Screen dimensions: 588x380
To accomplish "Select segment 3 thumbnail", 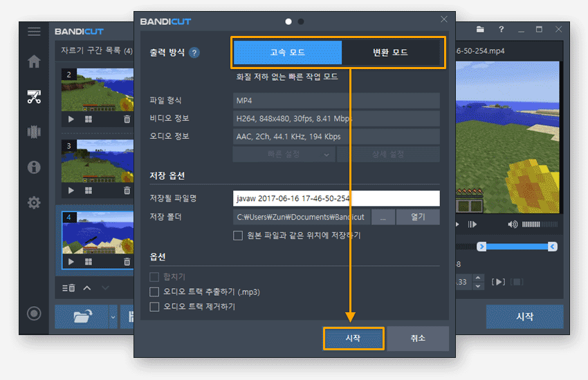I will tap(98, 161).
